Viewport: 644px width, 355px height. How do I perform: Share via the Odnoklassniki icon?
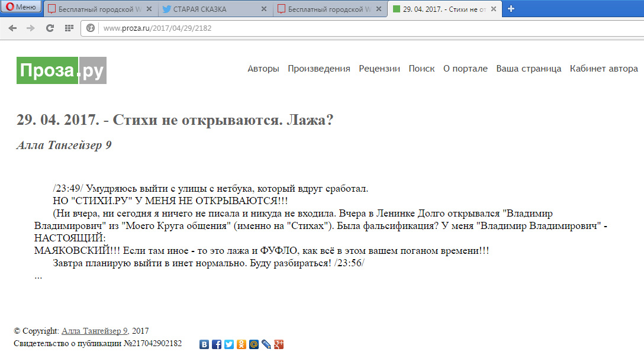241,344
